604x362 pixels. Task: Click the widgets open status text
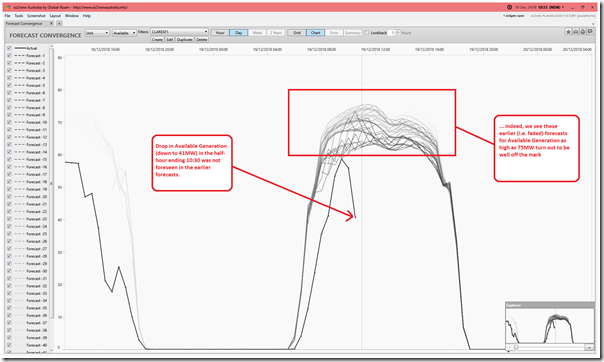click(513, 16)
